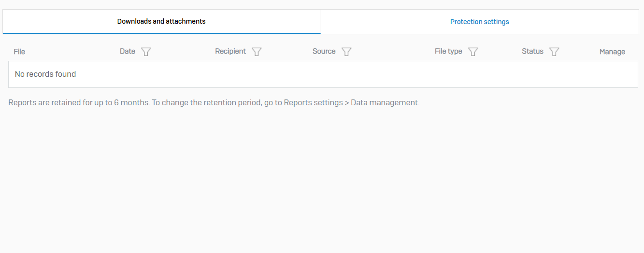The width and height of the screenshot is (644, 253).
Task: Switch to the Protection settings tab
Action: click(479, 22)
